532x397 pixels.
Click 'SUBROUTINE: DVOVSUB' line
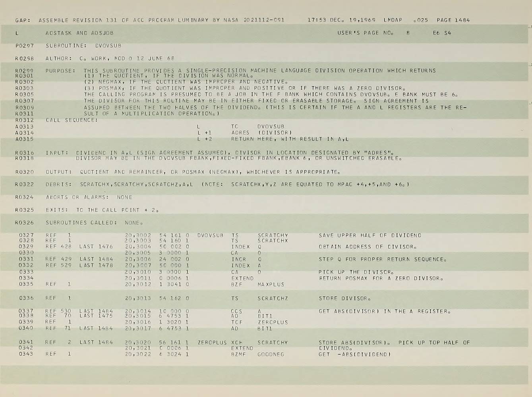tap(83, 46)
